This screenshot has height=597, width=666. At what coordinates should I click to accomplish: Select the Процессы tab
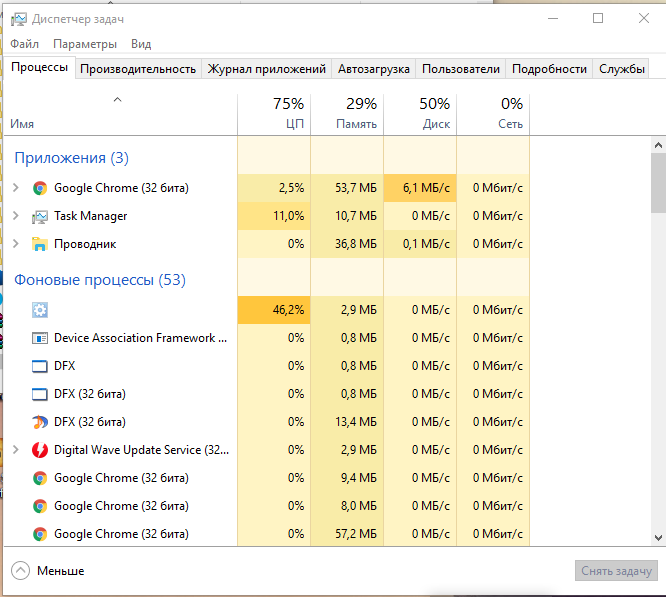click(x=40, y=67)
